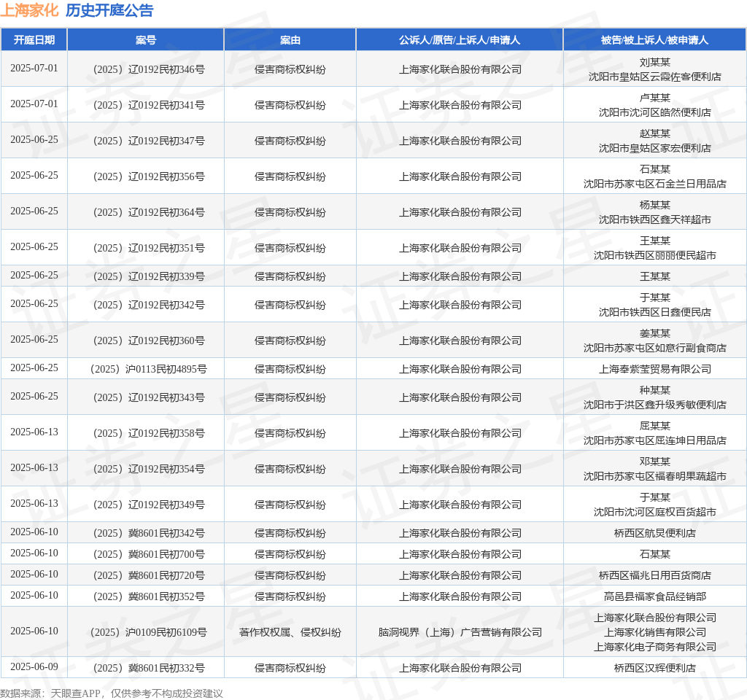Click case number 辽0192民初339号

pos(149,276)
